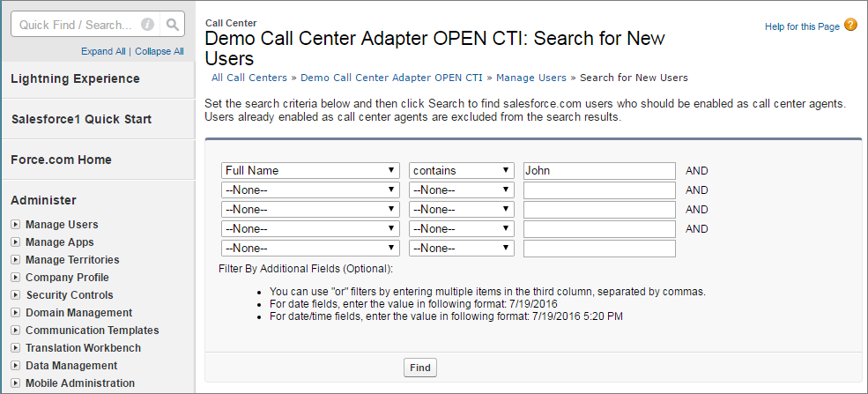The height and width of the screenshot is (394, 868).
Task: Click the Quick Find magnifier search icon
Action: [x=172, y=25]
